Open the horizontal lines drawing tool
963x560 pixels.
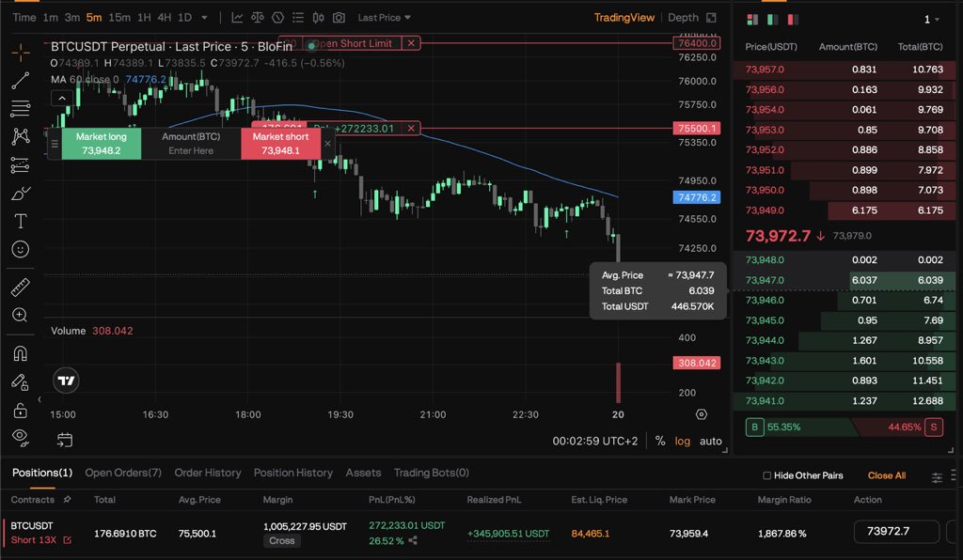21,109
